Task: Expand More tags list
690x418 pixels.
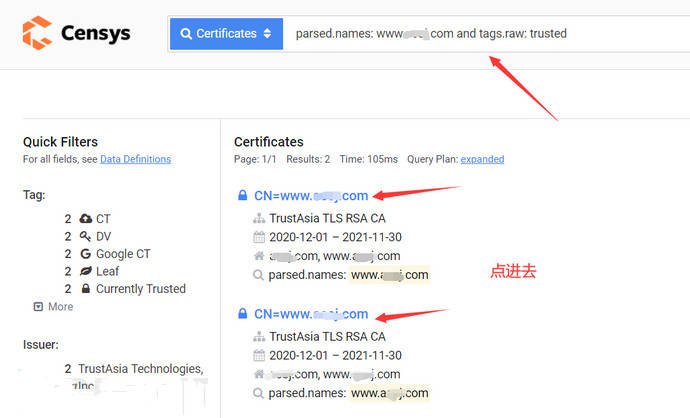Action: 54,307
